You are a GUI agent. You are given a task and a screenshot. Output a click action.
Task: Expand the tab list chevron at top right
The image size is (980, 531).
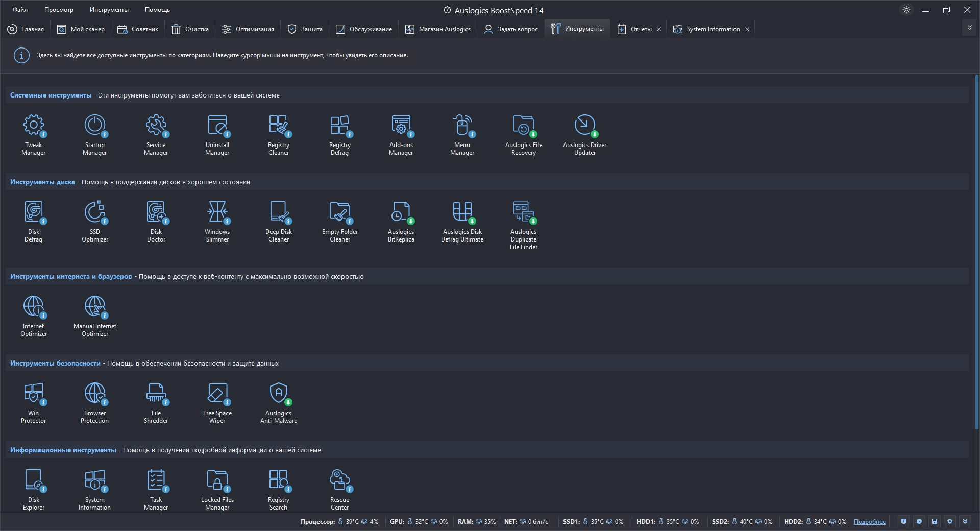[969, 28]
